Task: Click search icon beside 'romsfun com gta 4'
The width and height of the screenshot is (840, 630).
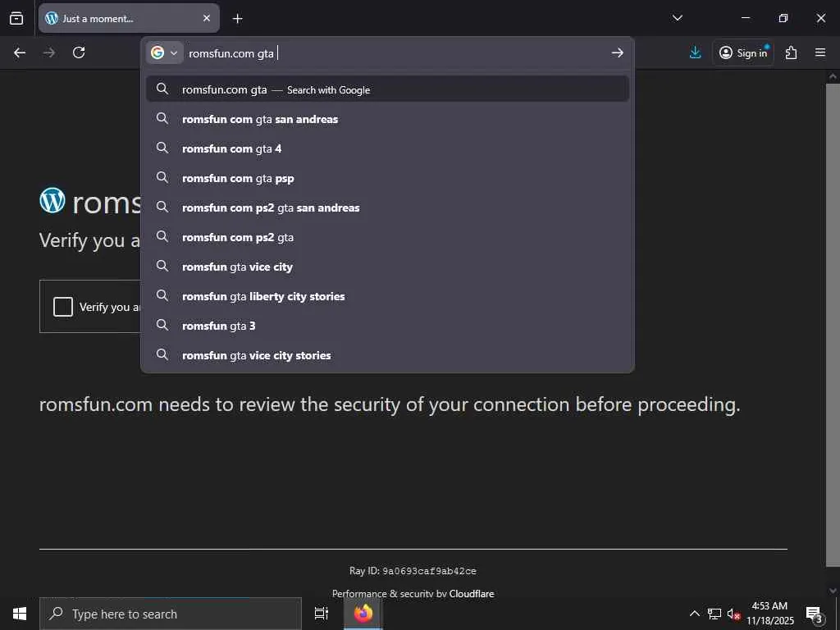Action: (x=162, y=148)
